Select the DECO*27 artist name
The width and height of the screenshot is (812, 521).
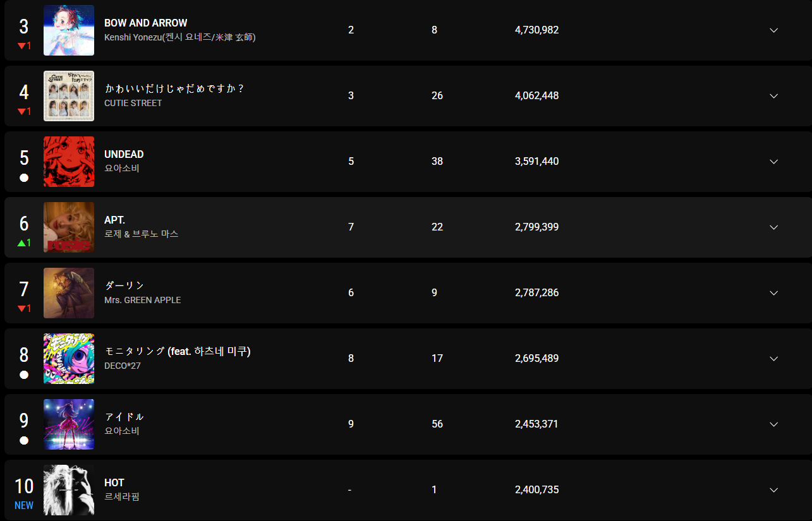(123, 366)
